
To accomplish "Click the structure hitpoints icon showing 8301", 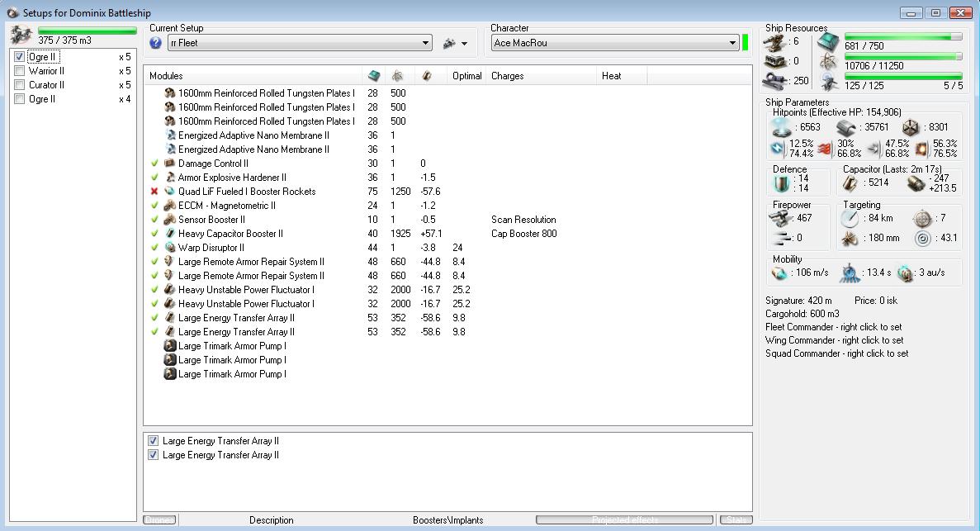I will [911, 128].
